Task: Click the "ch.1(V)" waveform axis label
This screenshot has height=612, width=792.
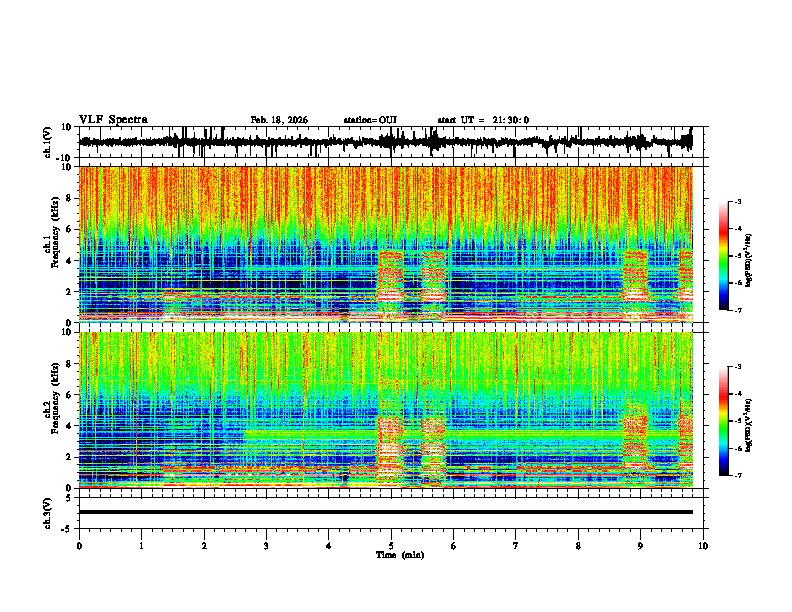Action: (48, 142)
